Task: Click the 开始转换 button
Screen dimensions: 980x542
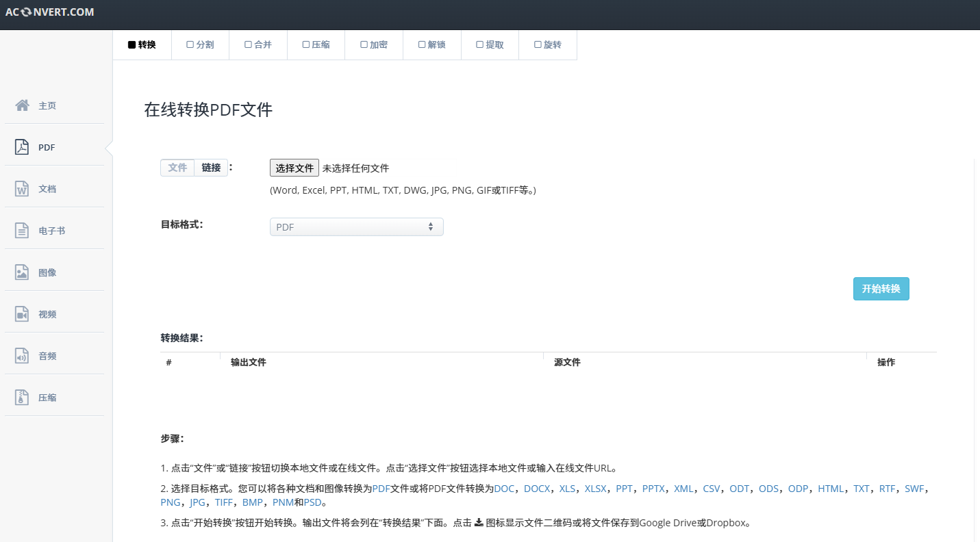Action: (881, 289)
